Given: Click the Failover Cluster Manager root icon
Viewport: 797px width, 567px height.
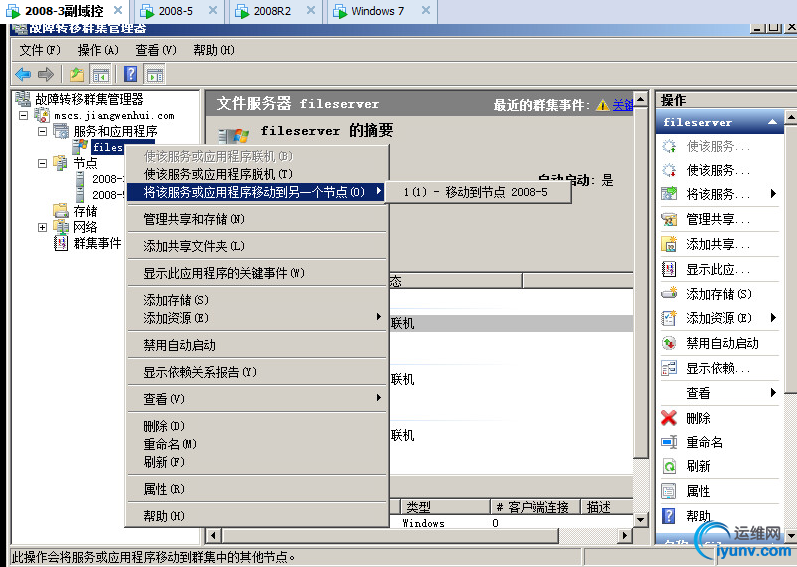Looking at the screenshot, I should (x=23, y=99).
